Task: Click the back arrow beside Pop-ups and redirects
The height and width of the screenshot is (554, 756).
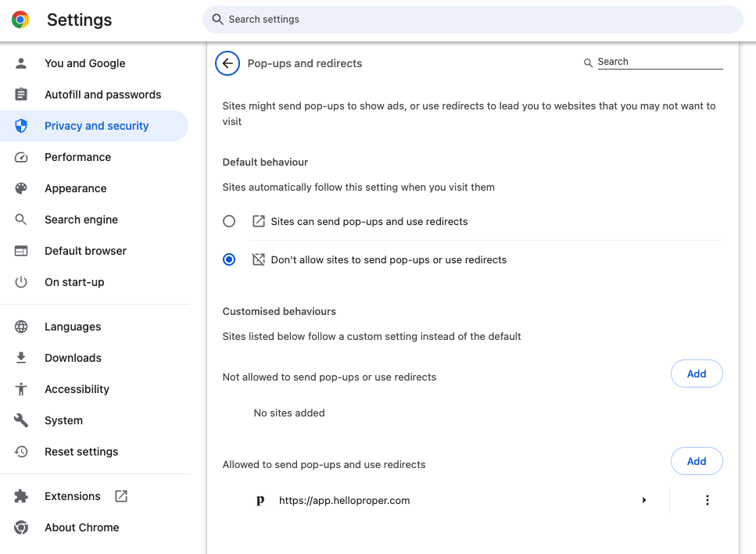Action: (x=227, y=63)
